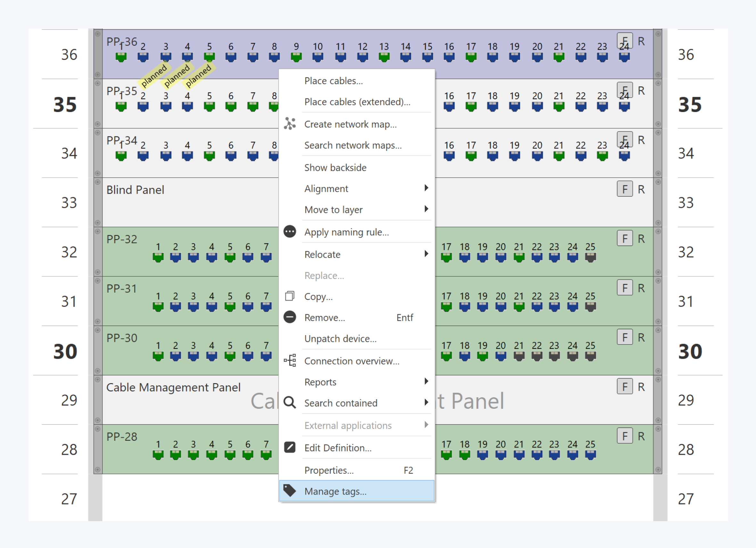
Task: Click the Copy icon in context menu
Action: (x=289, y=296)
